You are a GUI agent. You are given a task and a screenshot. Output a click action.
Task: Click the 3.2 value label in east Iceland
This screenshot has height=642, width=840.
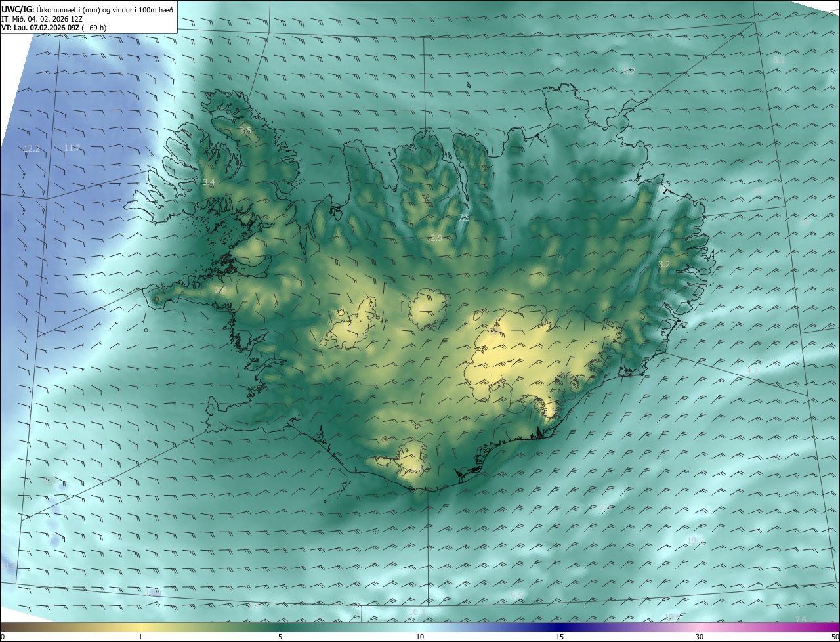click(664, 264)
